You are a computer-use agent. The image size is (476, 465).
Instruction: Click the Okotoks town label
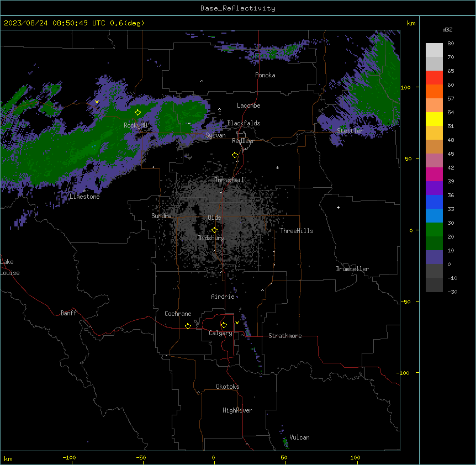click(x=228, y=387)
